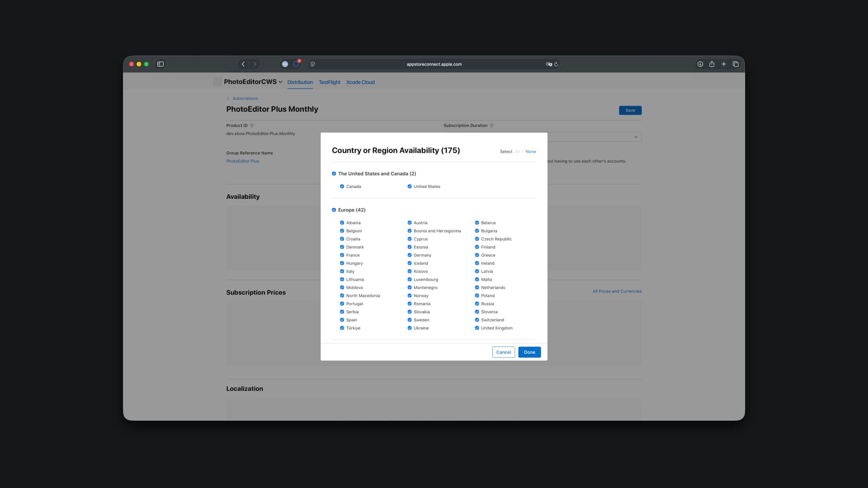The width and height of the screenshot is (868, 488).
Task: Uncheck the Russia checkbox
Action: point(476,304)
